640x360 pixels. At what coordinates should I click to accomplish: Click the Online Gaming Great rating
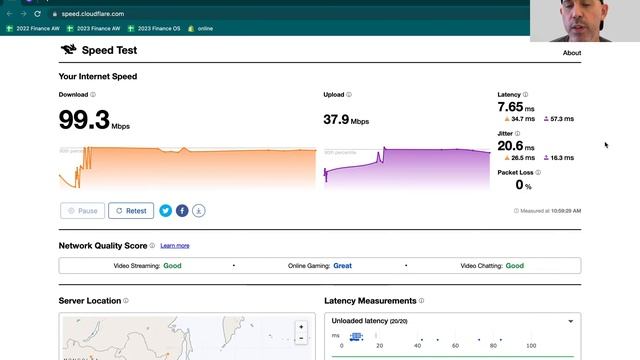(x=342, y=266)
